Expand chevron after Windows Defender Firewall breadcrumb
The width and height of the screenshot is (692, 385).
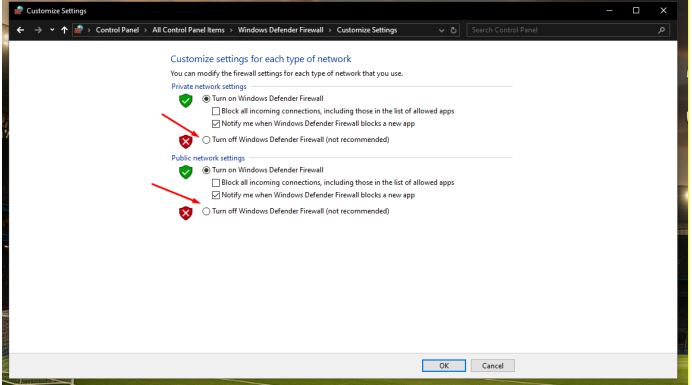click(330, 30)
